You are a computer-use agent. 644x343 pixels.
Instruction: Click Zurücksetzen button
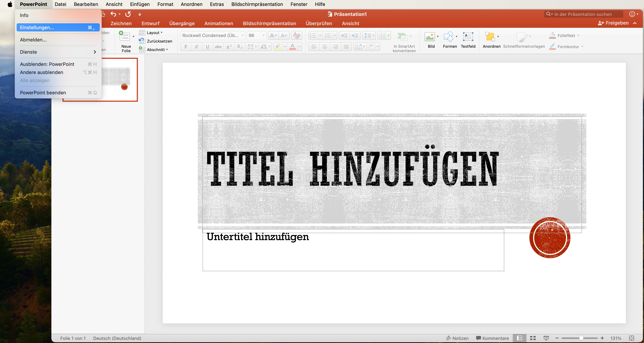[x=155, y=41]
